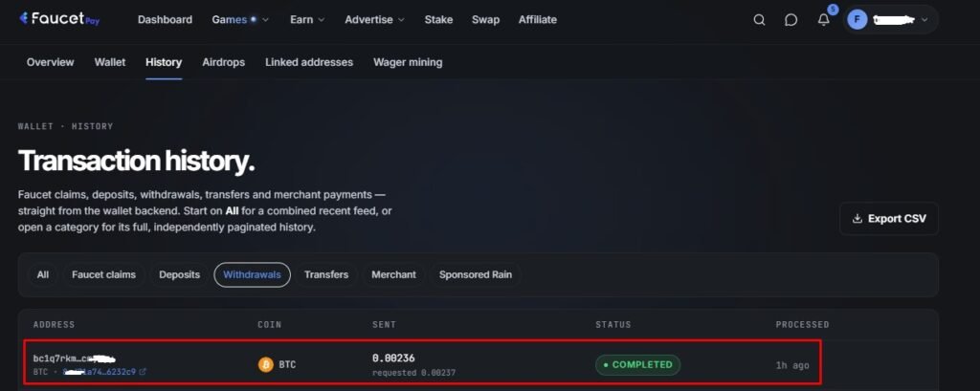980x391 pixels.
Task: Switch to the Wallet tab
Action: point(110,62)
